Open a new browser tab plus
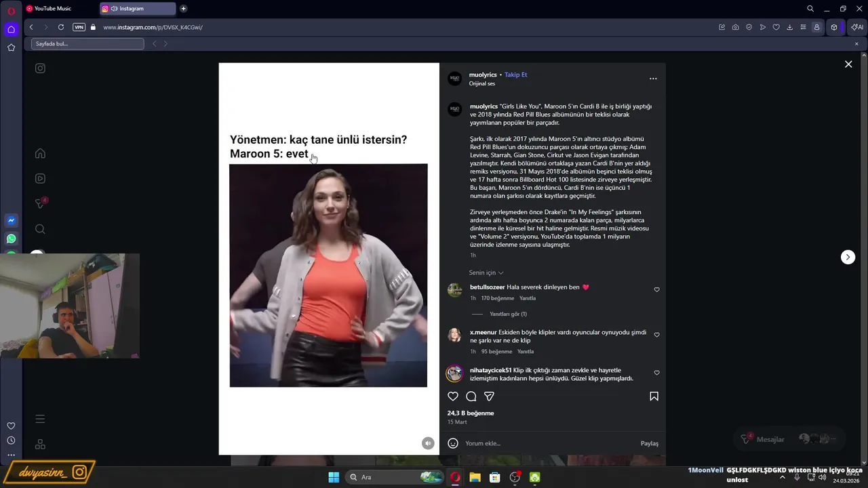The image size is (868, 488). 183,9
